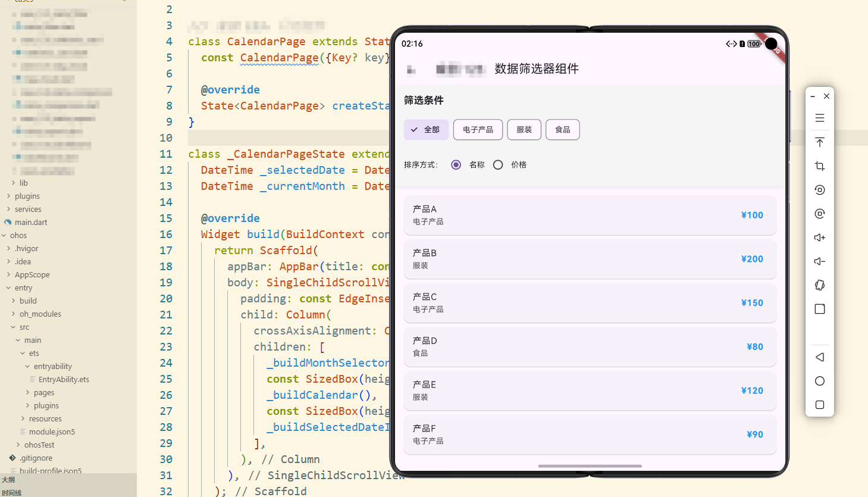Click the 电子产品 filter button
The width and height of the screenshot is (868, 497).
[x=478, y=129]
